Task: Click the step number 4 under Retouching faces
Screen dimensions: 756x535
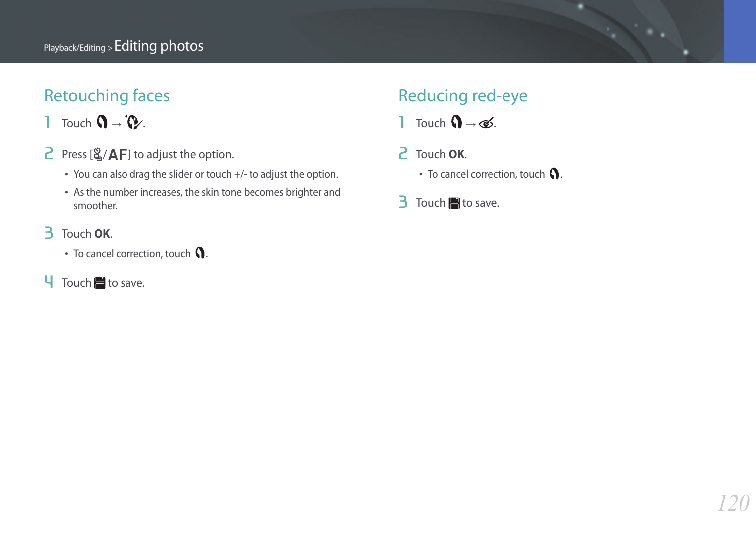Action: [48, 282]
